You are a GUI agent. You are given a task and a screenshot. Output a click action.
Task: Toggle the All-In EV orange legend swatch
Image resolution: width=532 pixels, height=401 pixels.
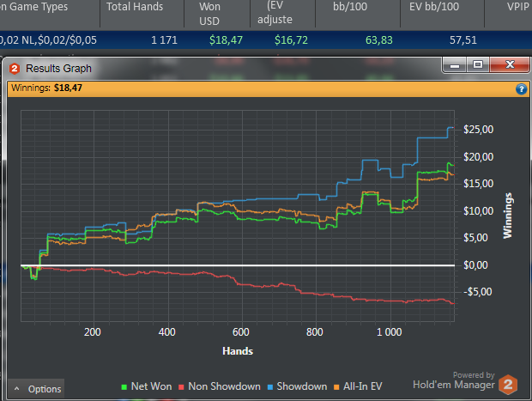(x=336, y=386)
